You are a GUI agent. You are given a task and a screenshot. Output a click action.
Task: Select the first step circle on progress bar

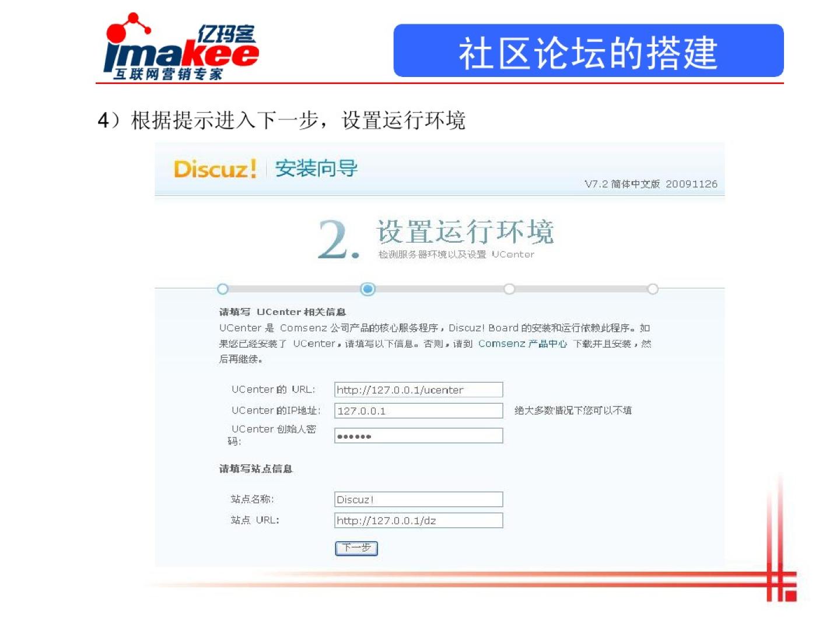[222, 289]
